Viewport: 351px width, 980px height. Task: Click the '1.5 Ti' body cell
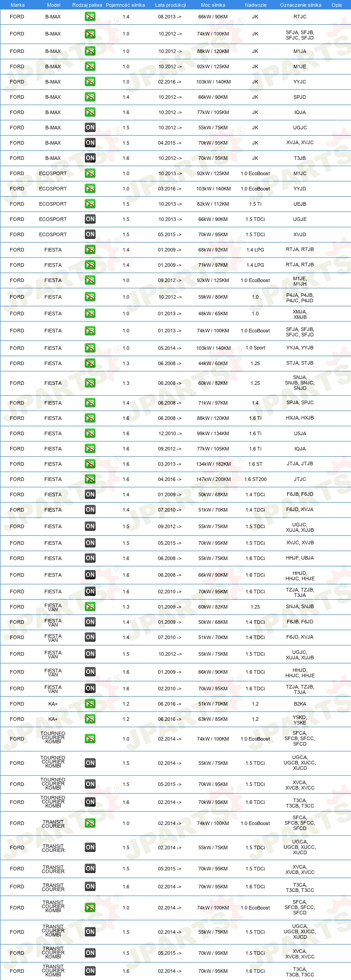pos(255,204)
